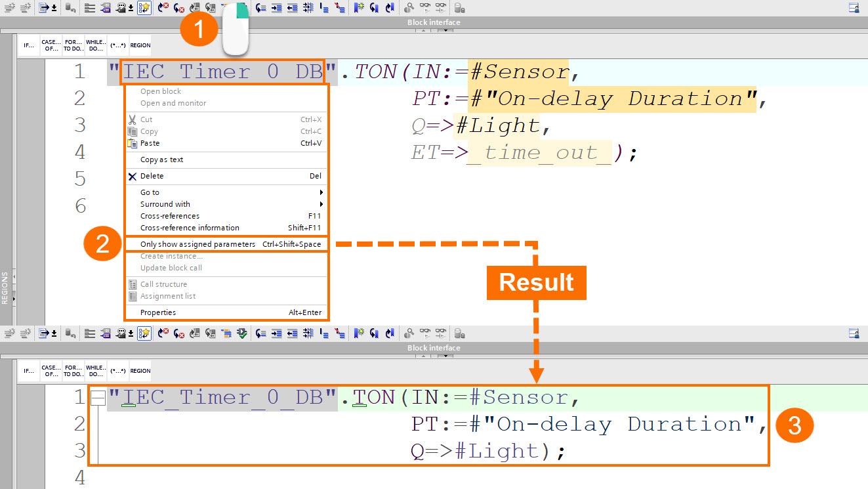Viewport: 868px width, 489px height.
Task: Click the database lock icon in the upper toolbar
Action: pyautogui.click(x=459, y=8)
